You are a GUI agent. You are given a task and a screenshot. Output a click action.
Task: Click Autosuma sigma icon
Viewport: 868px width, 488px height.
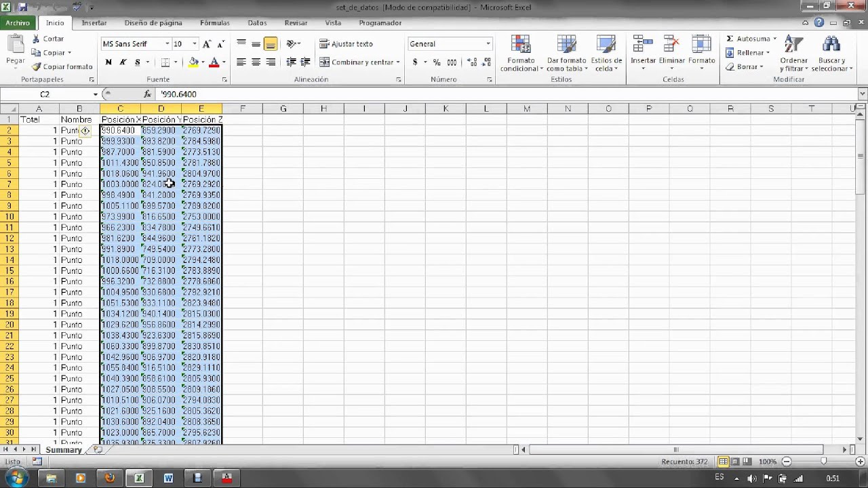click(x=730, y=39)
